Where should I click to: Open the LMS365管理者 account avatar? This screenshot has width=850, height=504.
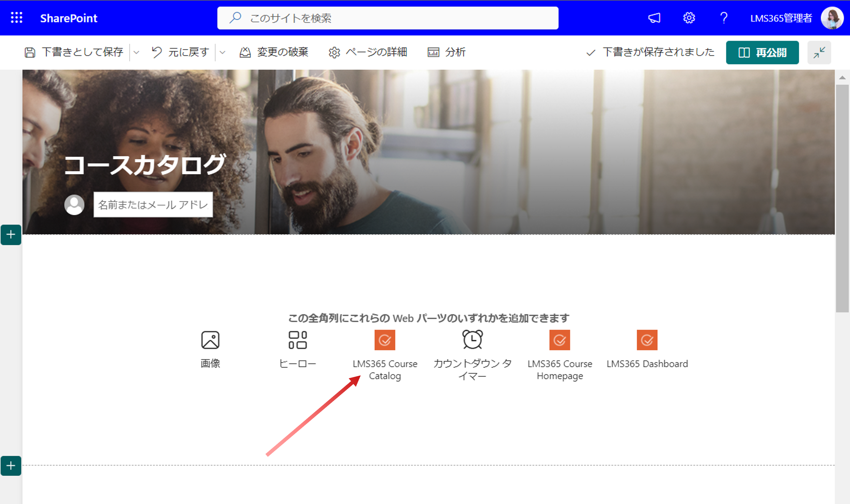click(832, 18)
